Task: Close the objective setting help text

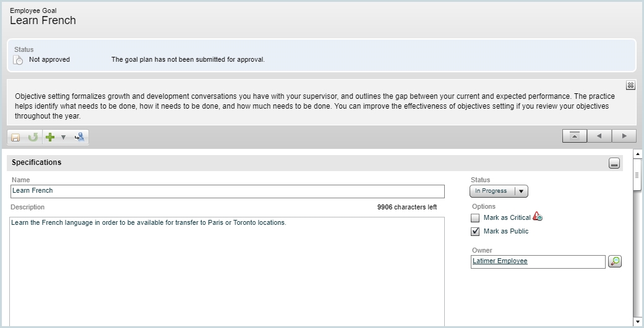Action: (630, 85)
